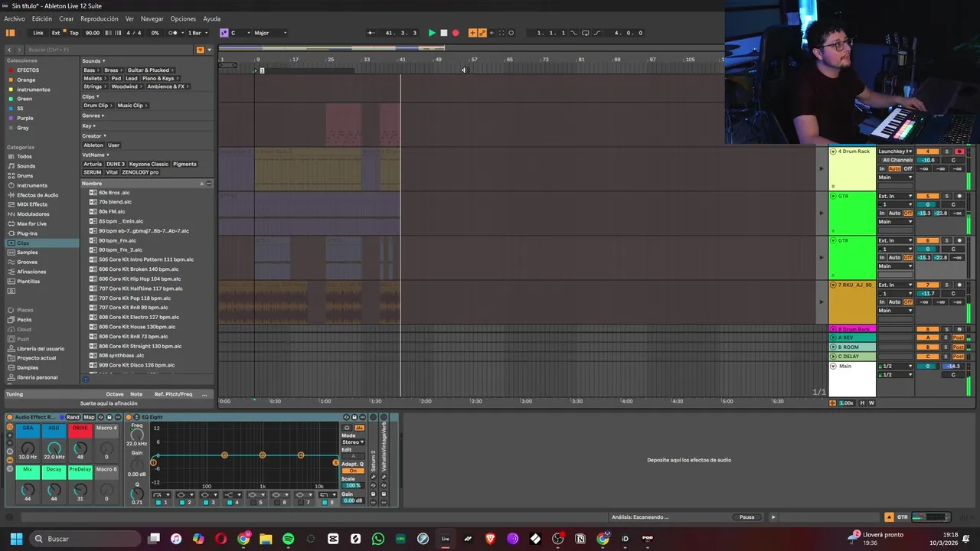Image resolution: width=980 pixels, height=551 pixels.
Task: Select the Orange collection
Action: [26, 80]
